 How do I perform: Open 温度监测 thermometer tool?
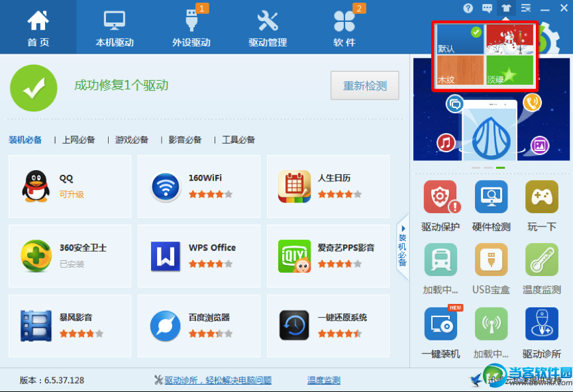pyautogui.click(x=542, y=260)
